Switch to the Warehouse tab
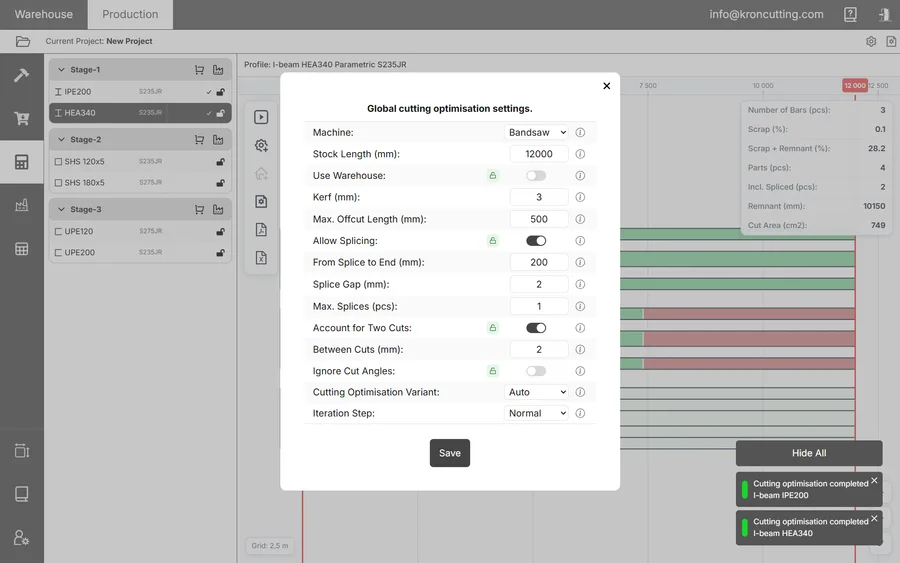Screen dimensions: 900x563 point(44,14)
